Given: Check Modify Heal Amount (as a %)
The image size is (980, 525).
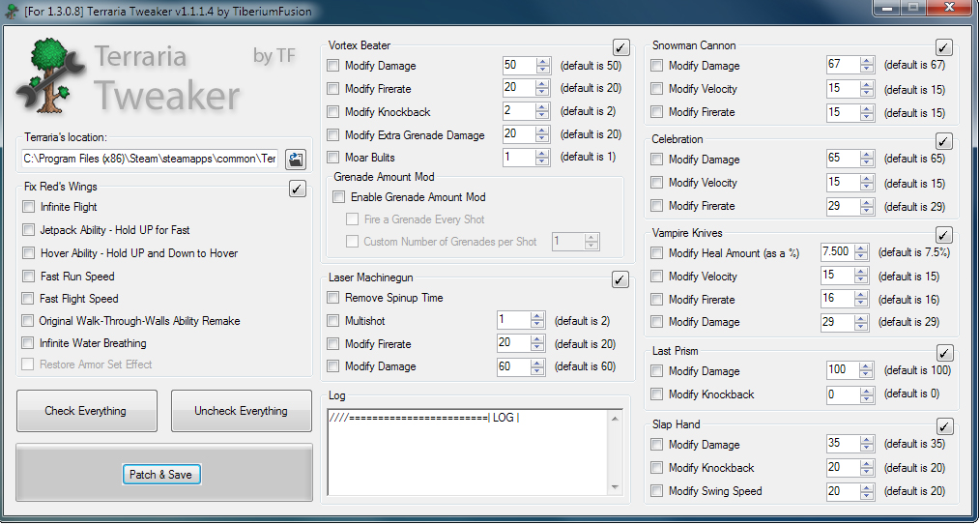Looking at the screenshot, I should tap(657, 253).
